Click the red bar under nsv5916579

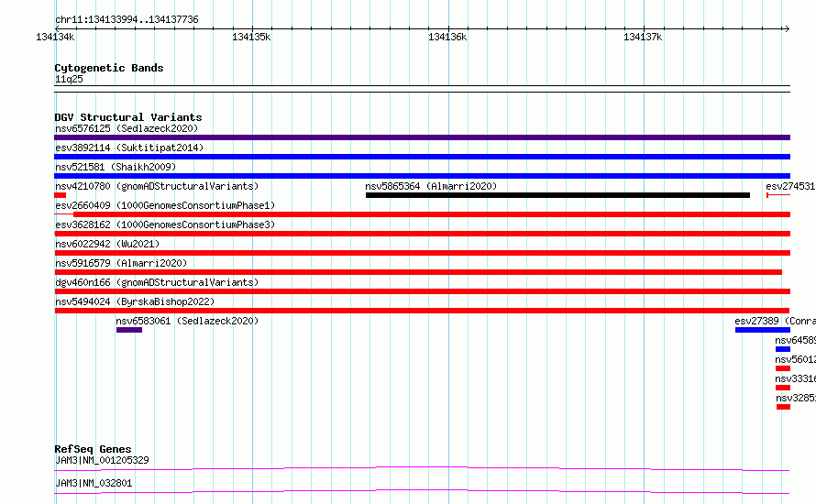click(x=418, y=272)
